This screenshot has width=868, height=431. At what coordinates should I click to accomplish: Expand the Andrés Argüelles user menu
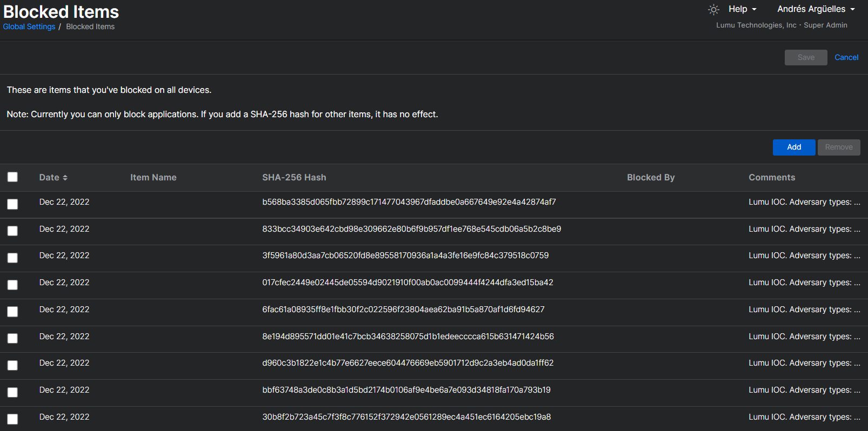click(816, 9)
